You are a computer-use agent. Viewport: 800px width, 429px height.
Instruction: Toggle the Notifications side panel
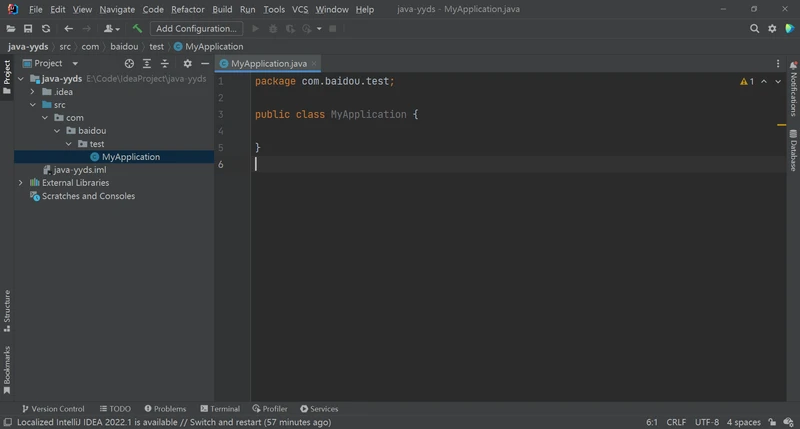(793, 93)
